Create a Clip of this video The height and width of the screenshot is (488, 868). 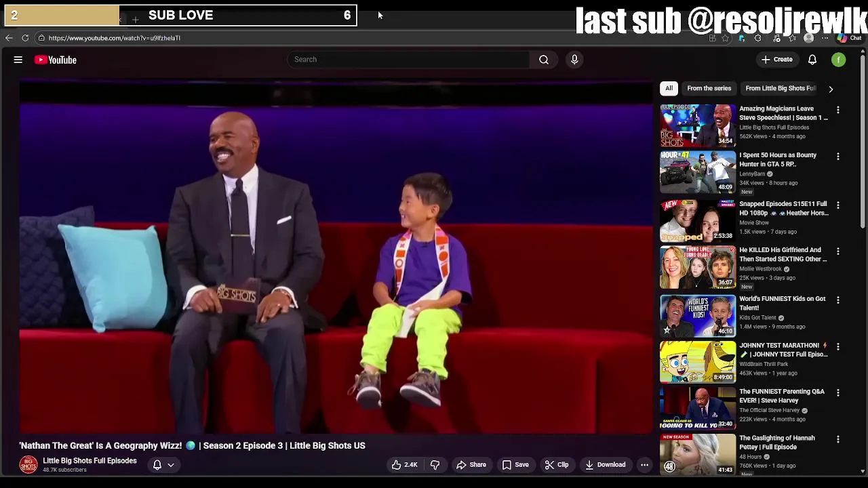[557, 465]
